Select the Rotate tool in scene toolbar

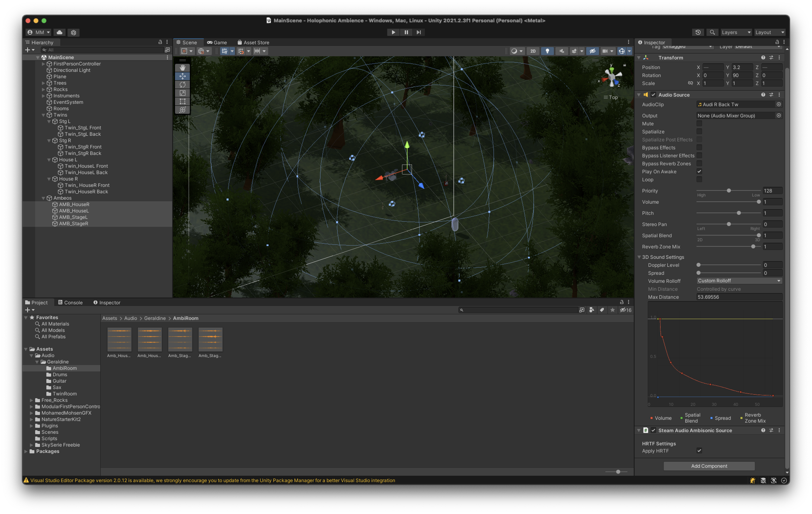click(183, 85)
